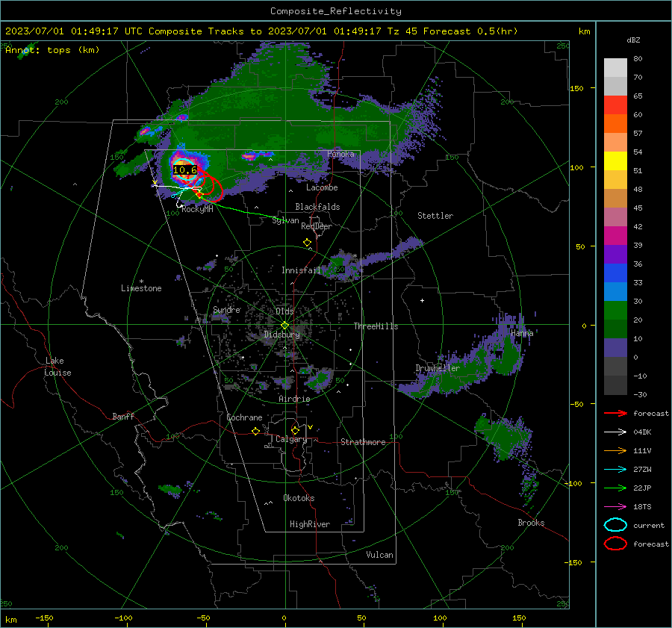
Task: Click the red forecast ellipse legend icon
Action: pos(615,544)
